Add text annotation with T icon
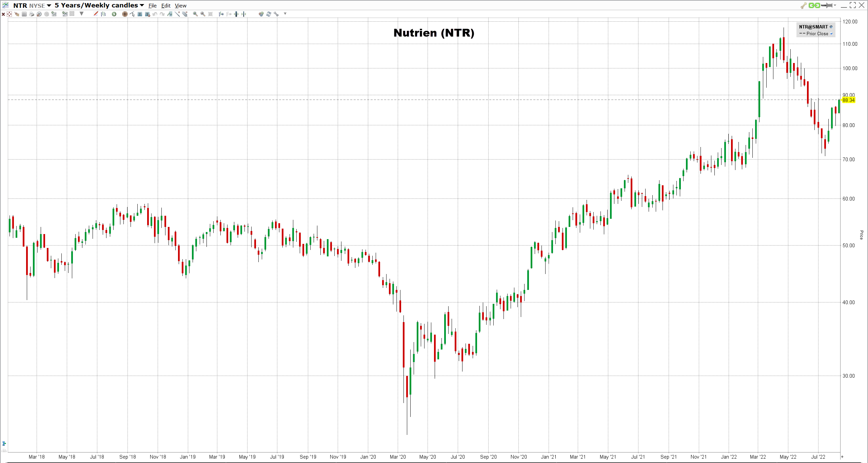This screenshot has height=463, width=868. pos(140,14)
